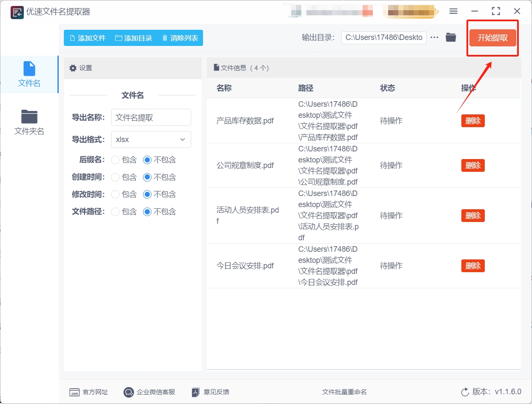Click the three-dot browse output directory button
This screenshot has width=532, height=404.
pos(434,37)
